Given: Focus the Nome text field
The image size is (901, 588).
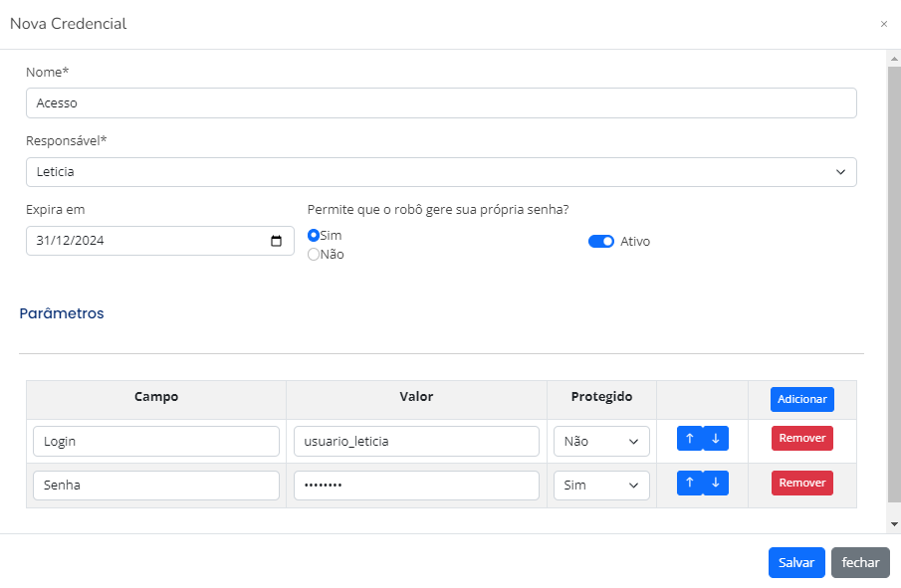Looking at the screenshot, I should pos(441,103).
